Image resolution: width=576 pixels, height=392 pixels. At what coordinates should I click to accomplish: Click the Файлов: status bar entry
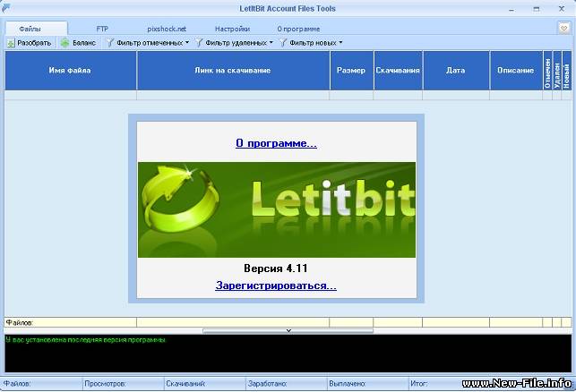tap(17, 384)
